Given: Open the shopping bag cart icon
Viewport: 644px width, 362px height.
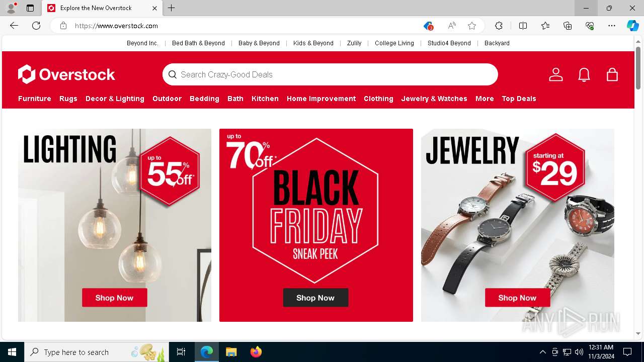Looking at the screenshot, I should click(x=612, y=74).
